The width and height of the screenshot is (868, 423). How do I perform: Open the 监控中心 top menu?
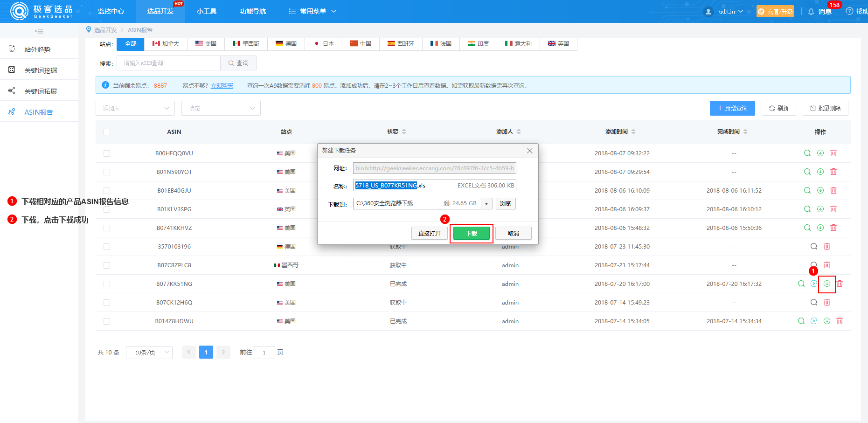111,11
